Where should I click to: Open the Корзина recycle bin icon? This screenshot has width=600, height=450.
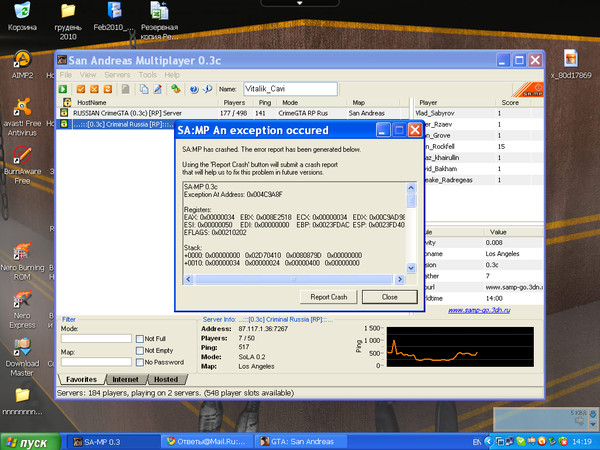[21, 10]
